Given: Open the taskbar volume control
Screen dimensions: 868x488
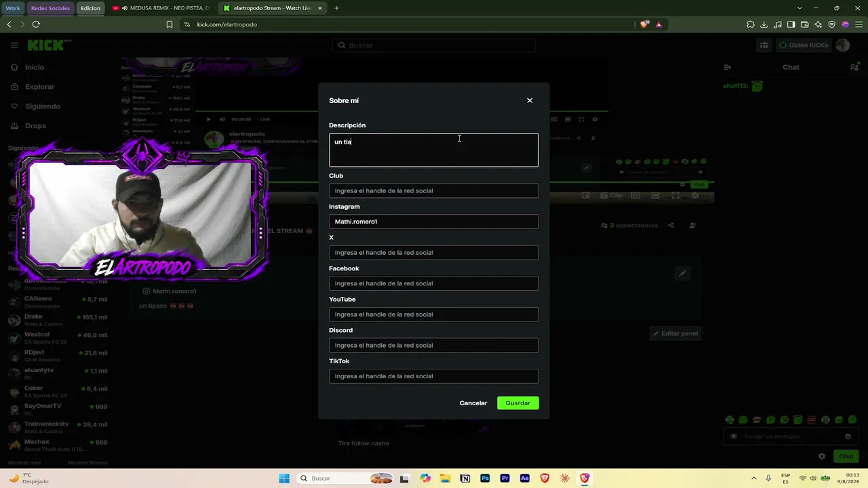Looking at the screenshot, I should pyautogui.click(x=812, y=479).
